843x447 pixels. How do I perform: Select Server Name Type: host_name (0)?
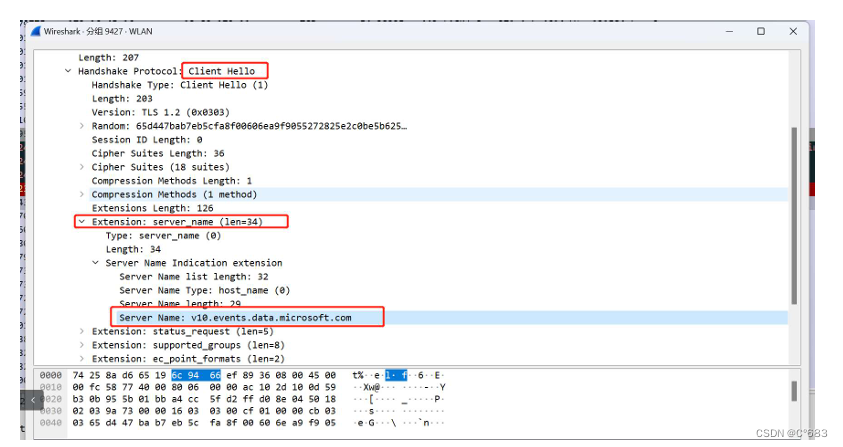204,290
